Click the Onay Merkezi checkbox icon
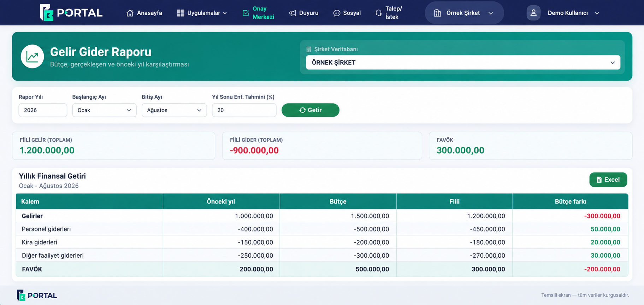Viewport: 644px width, 305px height. (x=246, y=13)
